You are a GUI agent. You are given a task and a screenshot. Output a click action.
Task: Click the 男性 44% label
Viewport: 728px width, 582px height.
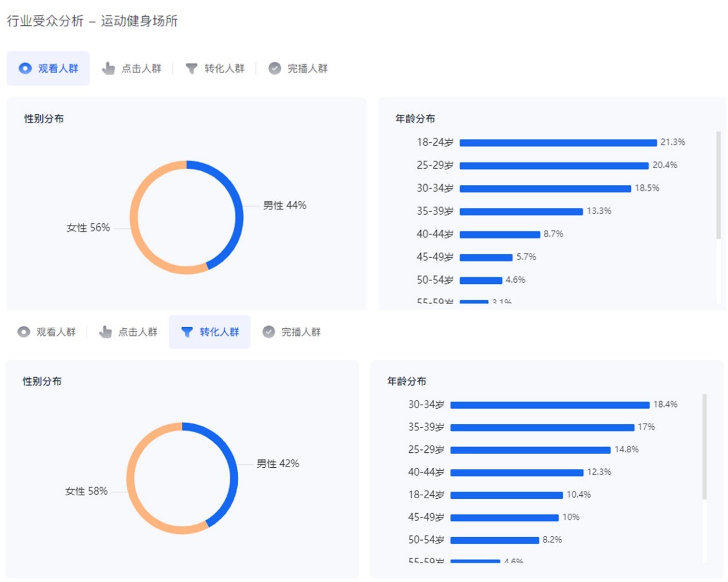pos(285,205)
